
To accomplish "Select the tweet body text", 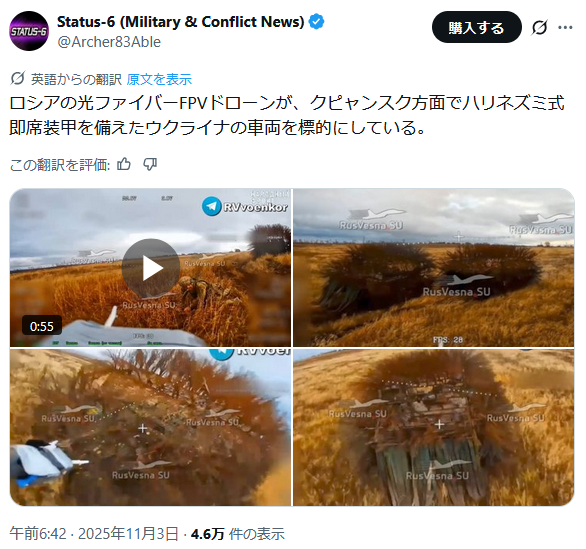I will click(287, 115).
